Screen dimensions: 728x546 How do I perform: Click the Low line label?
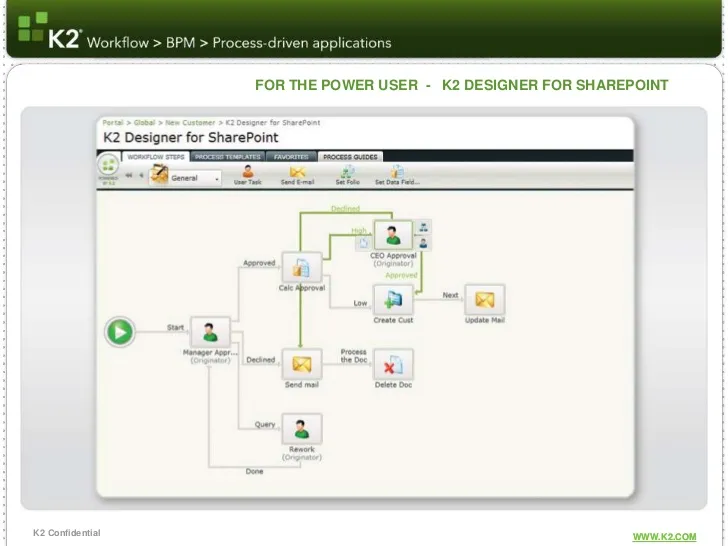tap(360, 303)
